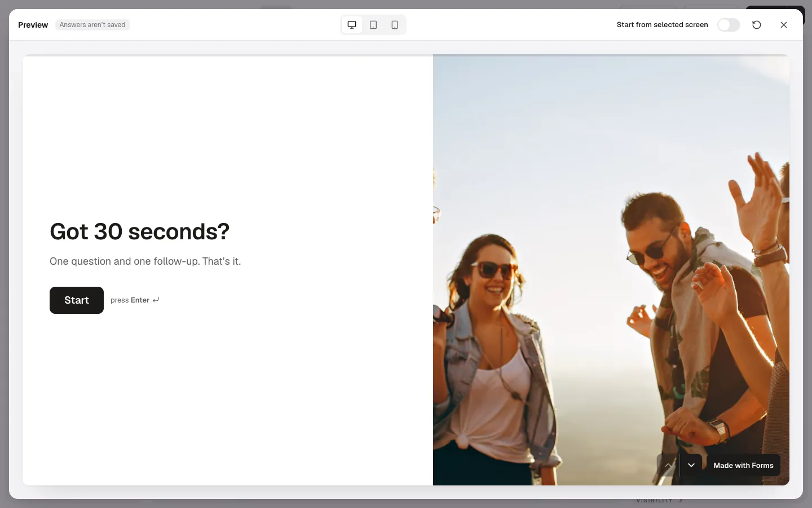Screen dimensions: 812x508
Task: Open the Made with Forms link
Action: (743, 465)
